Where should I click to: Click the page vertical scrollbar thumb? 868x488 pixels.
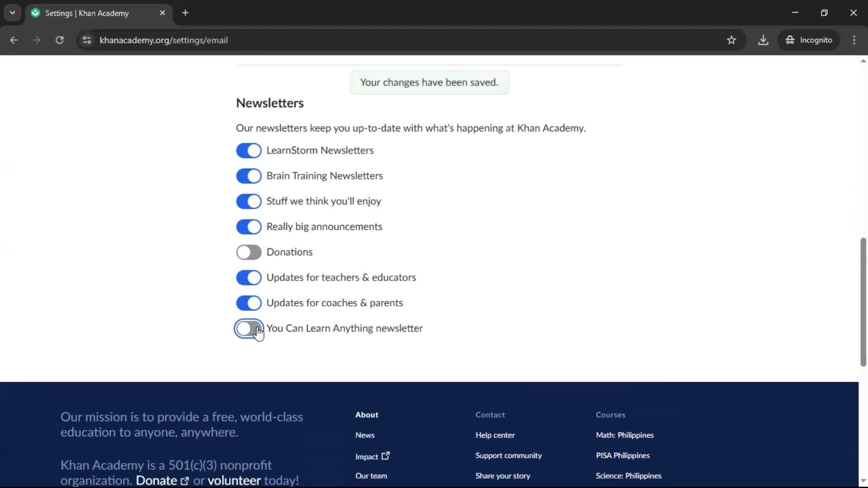pos(863,302)
